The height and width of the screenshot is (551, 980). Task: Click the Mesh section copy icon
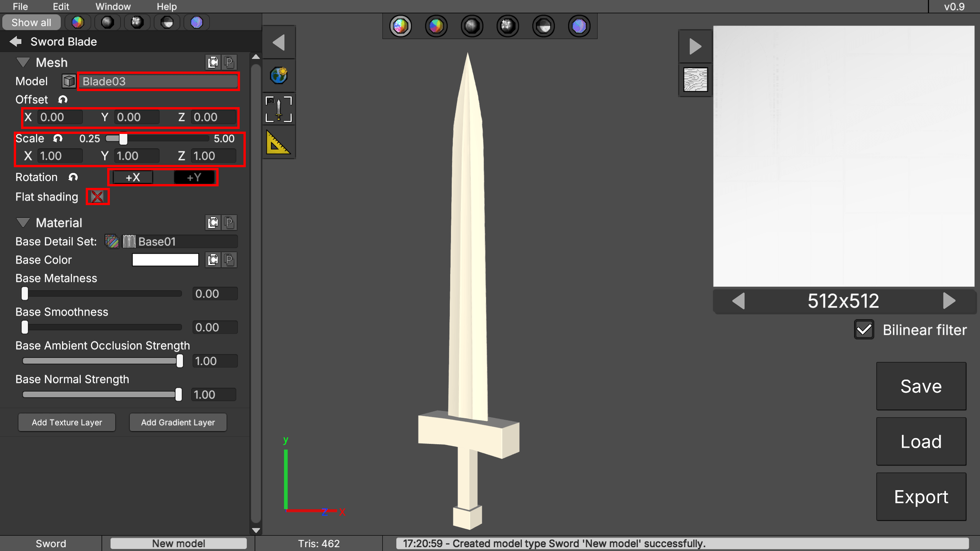pyautogui.click(x=213, y=62)
